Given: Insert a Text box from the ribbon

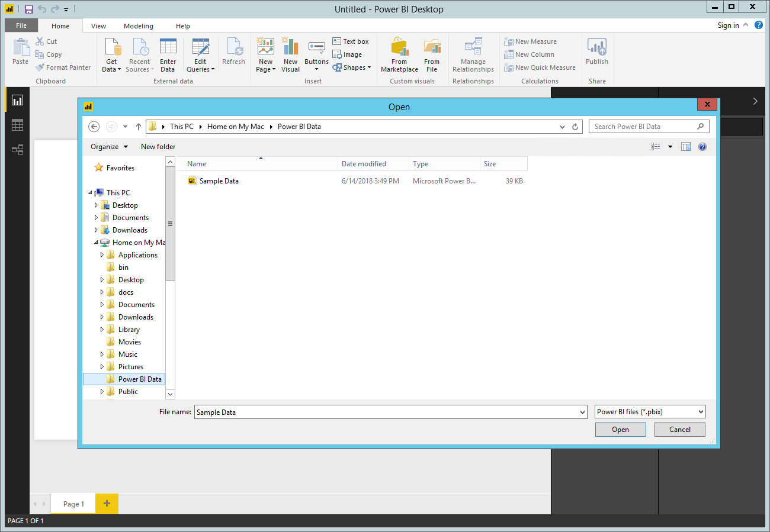Looking at the screenshot, I should pos(351,41).
